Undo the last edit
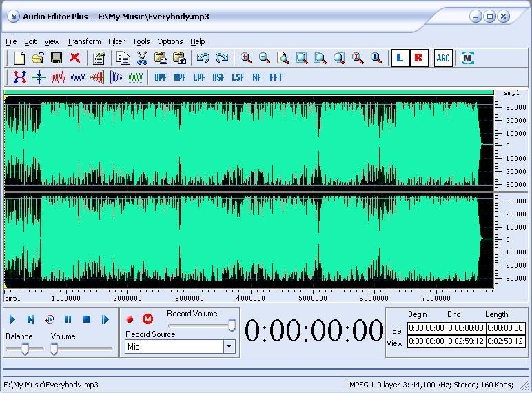Image resolution: width=532 pixels, height=393 pixels. pyautogui.click(x=203, y=58)
